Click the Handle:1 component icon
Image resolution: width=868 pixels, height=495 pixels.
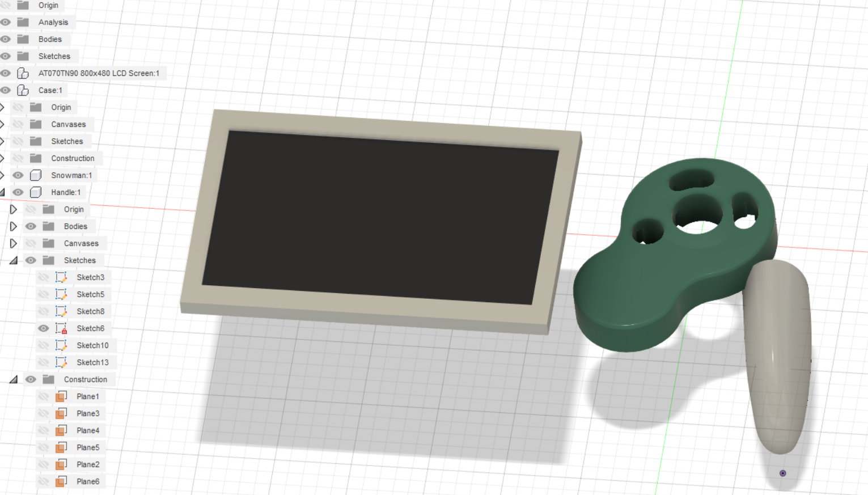[x=36, y=192]
